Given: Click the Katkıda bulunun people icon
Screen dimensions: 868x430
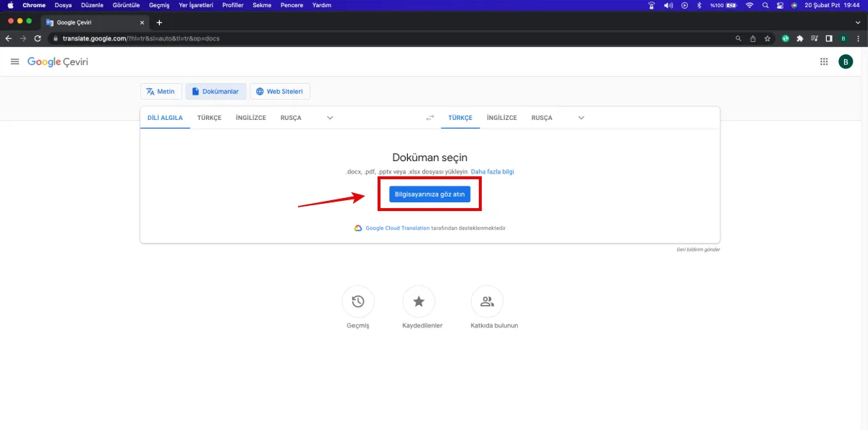Looking at the screenshot, I should (x=487, y=302).
